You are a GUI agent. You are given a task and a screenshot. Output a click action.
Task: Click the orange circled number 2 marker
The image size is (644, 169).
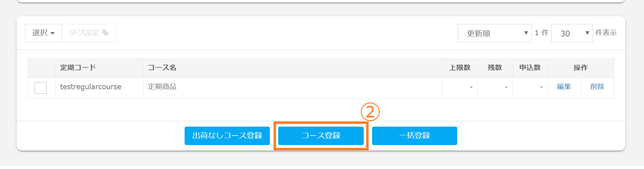[x=370, y=112]
